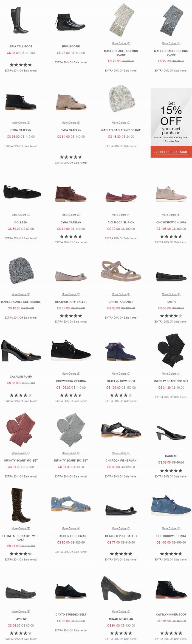This screenshot has width=192, height=644.
Task: View More Colors for Catelyn Bow Boot
Action: click(x=121, y=373)
